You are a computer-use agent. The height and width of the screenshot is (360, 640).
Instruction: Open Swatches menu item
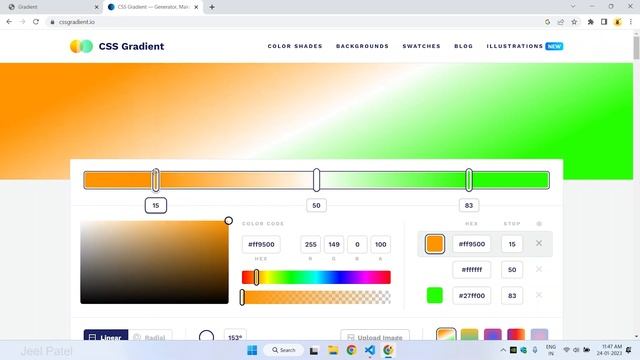(422, 46)
